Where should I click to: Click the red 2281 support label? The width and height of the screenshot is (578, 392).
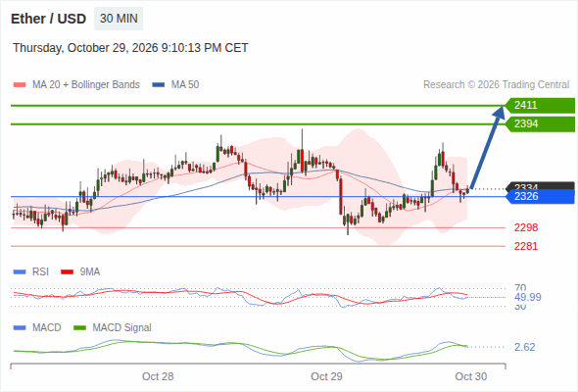point(526,246)
